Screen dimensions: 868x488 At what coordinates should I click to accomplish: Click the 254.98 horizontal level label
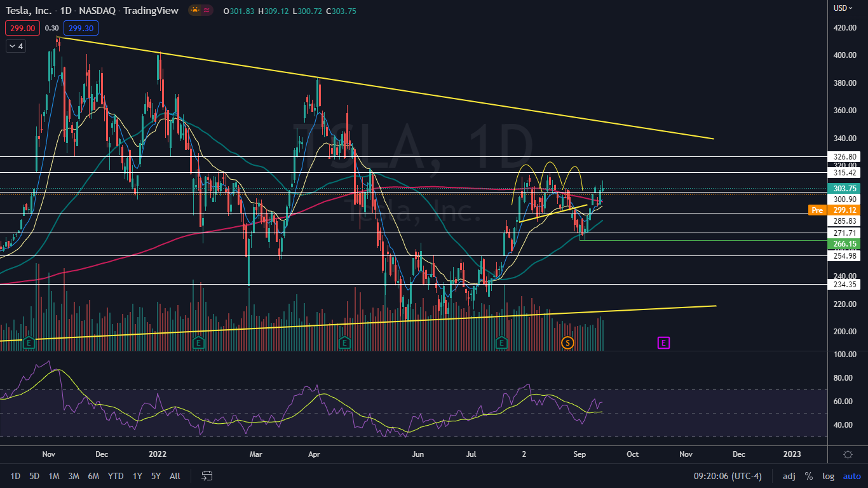pos(844,255)
